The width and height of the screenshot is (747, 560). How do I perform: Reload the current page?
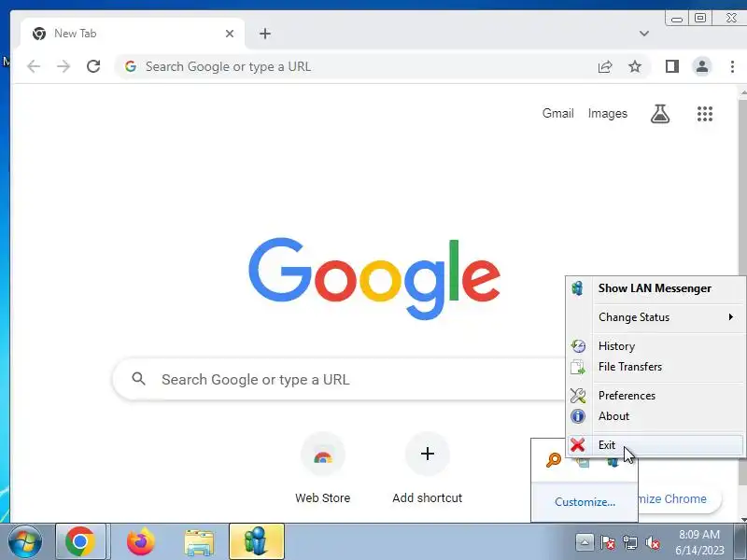pyautogui.click(x=93, y=66)
